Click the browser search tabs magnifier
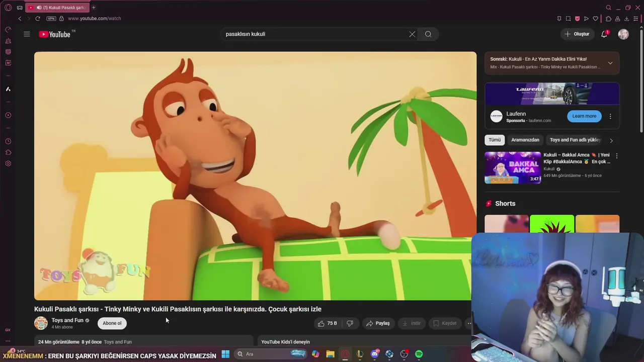644x362 pixels. tap(608, 8)
